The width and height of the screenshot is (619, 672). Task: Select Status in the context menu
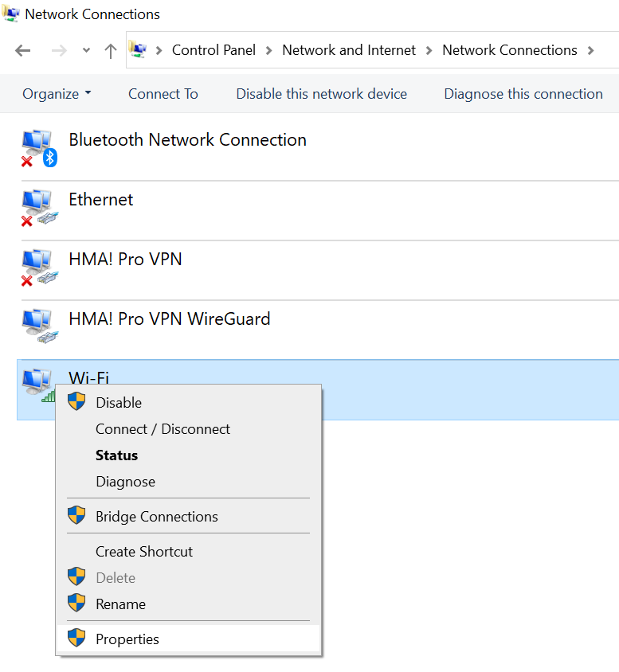click(x=116, y=455)
